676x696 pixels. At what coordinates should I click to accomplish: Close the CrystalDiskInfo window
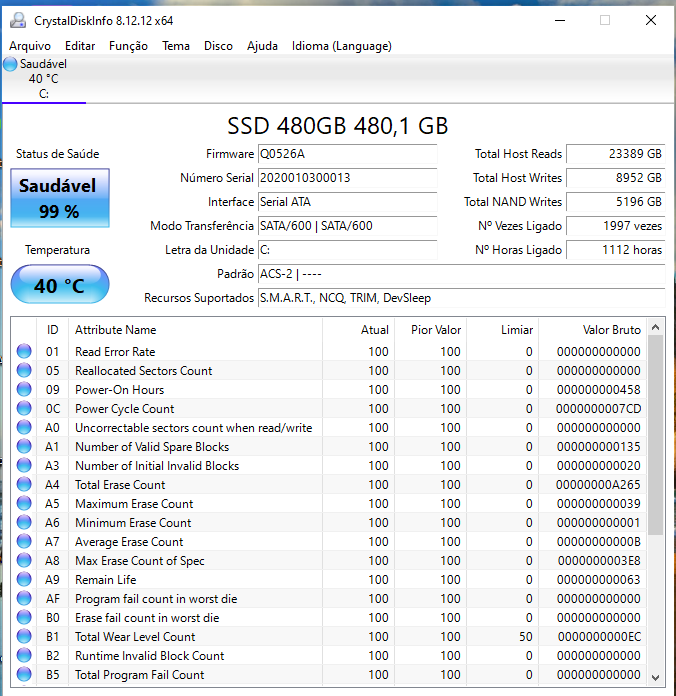click(x=651, y=20)
